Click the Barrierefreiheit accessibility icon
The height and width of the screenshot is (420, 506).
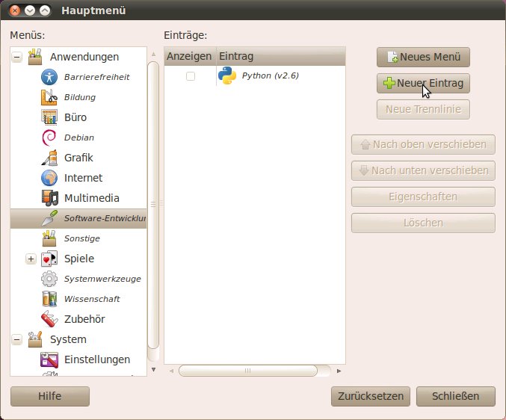pos(49,77)
